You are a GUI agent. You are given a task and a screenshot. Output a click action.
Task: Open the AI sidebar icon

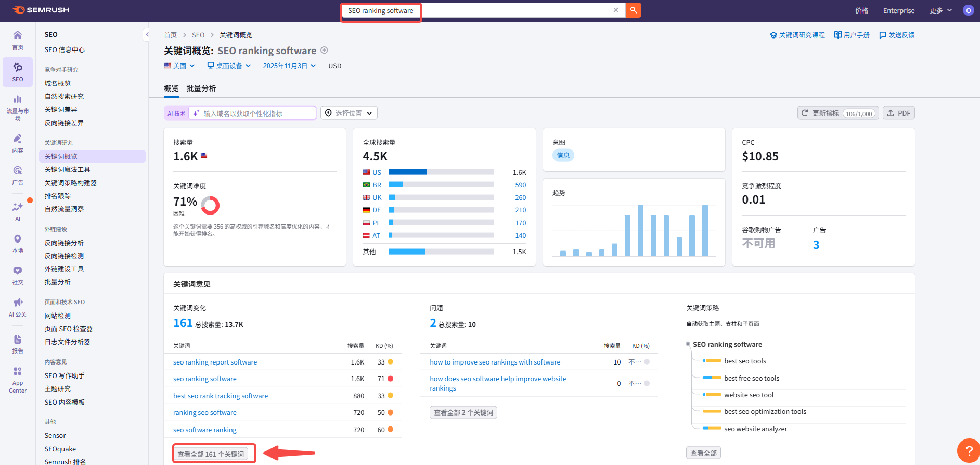[x=18, y=211]
